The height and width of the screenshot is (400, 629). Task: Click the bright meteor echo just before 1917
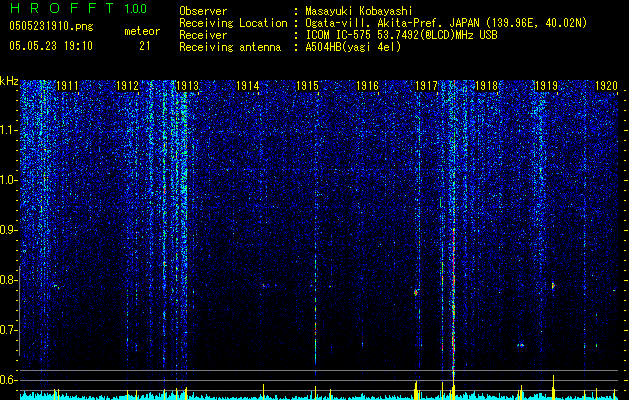(x=416, y=292)
